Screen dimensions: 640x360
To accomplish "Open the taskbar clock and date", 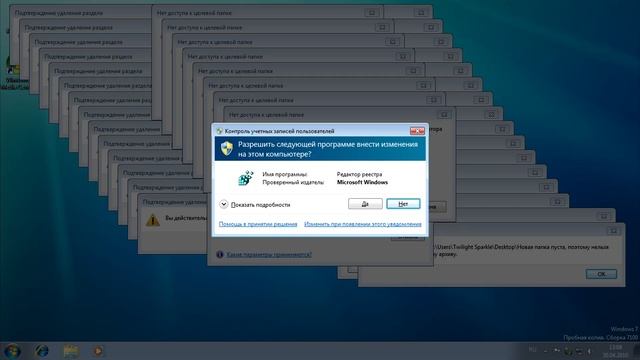I will point(616,351).
